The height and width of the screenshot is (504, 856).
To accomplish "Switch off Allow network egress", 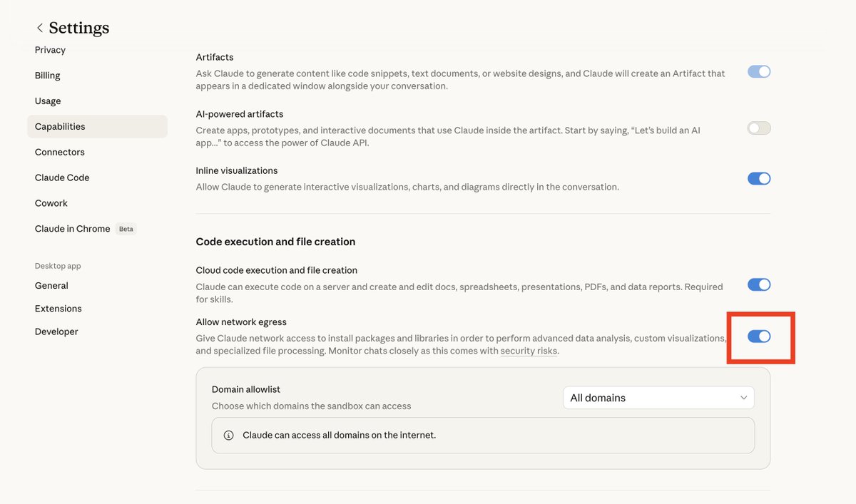I will (759, 336).
